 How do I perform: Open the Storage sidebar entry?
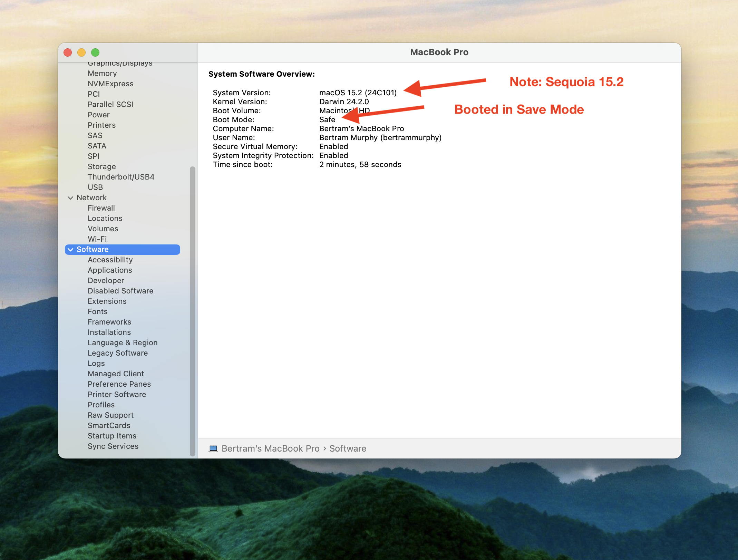point(101,167)
